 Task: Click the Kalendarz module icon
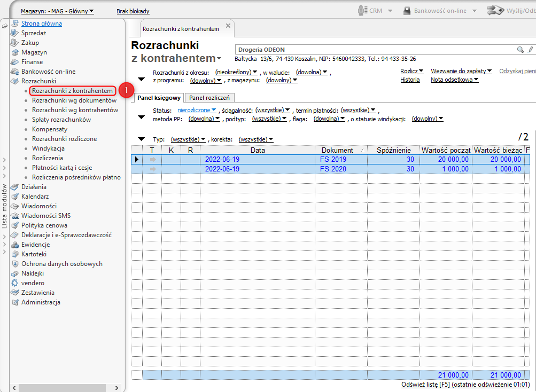click(x=15, y=197)
